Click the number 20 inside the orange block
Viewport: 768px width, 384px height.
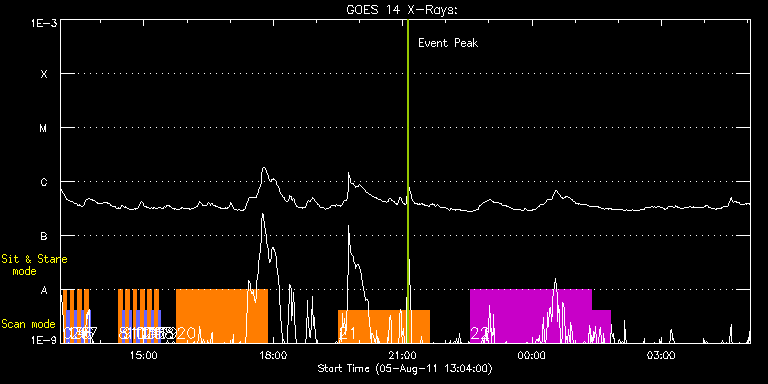tap(186, 334)
